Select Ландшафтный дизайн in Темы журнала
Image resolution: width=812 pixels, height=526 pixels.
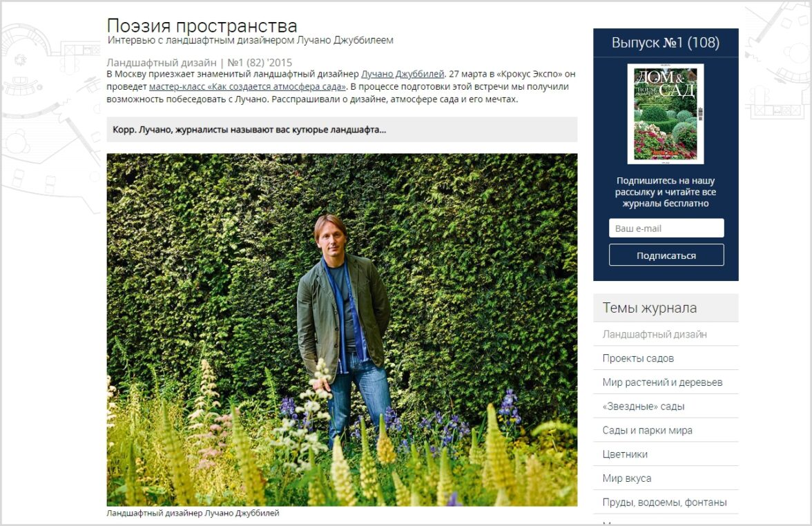(x=655, y=334)
